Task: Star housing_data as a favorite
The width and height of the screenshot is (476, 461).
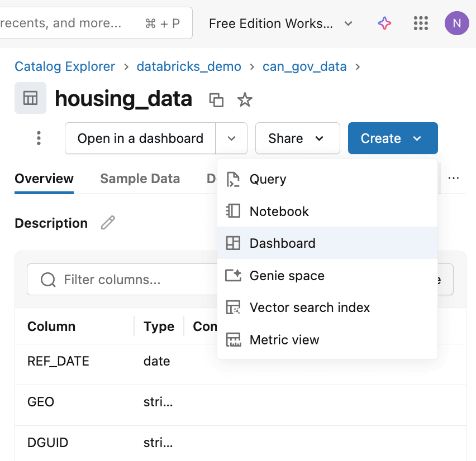Action: (x=245, y=100)
